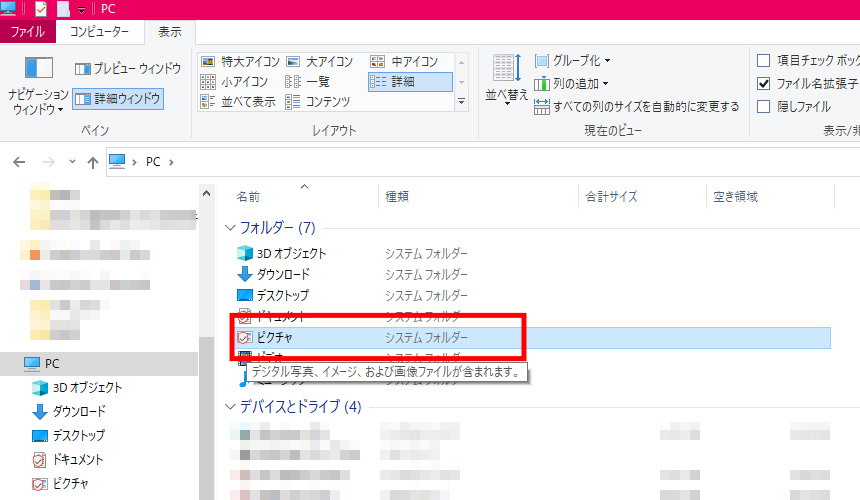Click すべての列のサイズを自動的に変更する button
860x500 pixels.
coord(638,106)
